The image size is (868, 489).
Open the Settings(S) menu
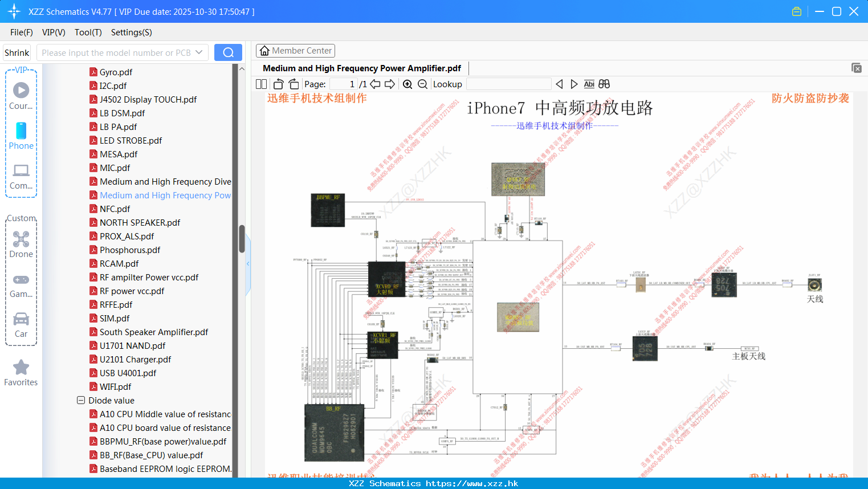[132, 32]
